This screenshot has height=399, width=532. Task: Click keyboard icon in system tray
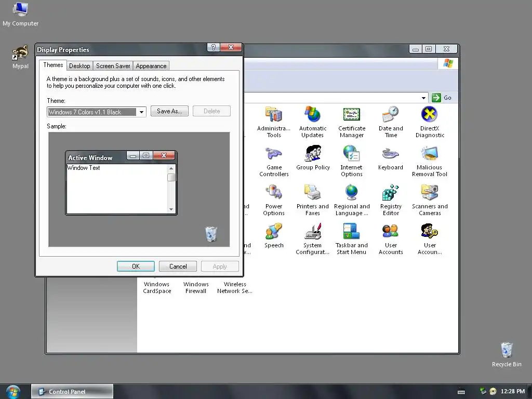coord(461,392)
